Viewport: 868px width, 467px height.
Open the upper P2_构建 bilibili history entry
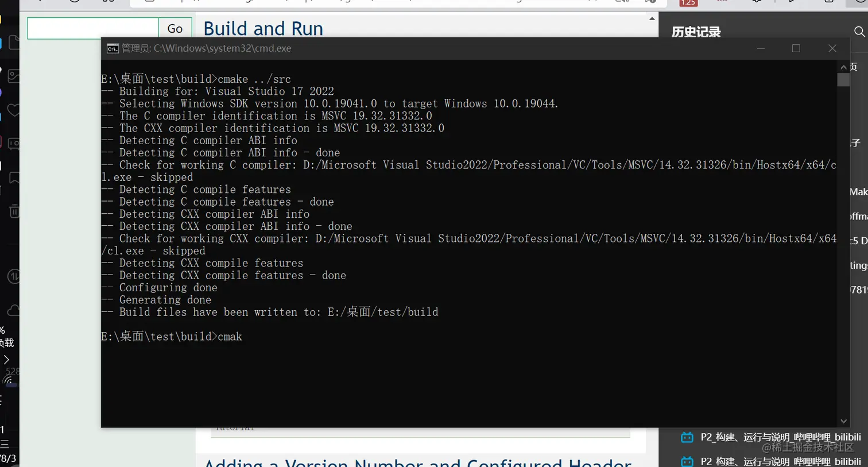point(770,437)
